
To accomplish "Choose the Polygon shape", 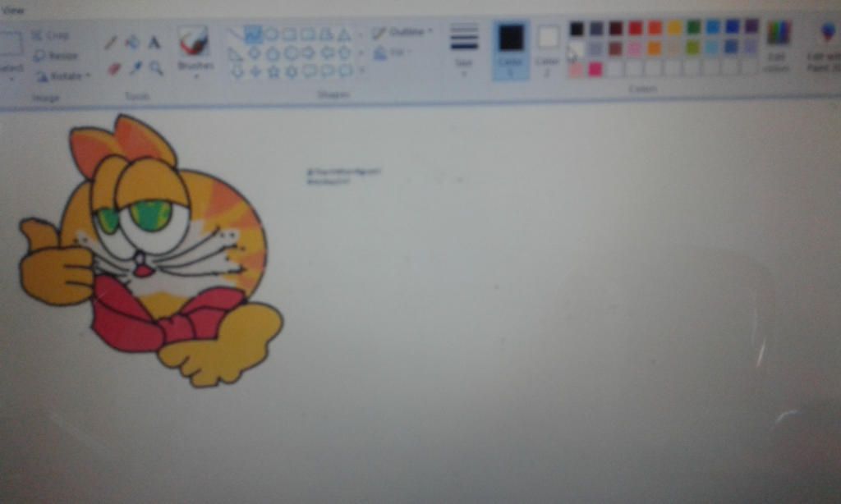I will (326, 34).
